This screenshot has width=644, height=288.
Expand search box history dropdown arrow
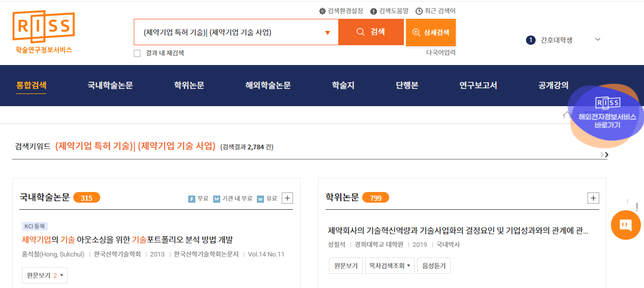pos(328,34)
